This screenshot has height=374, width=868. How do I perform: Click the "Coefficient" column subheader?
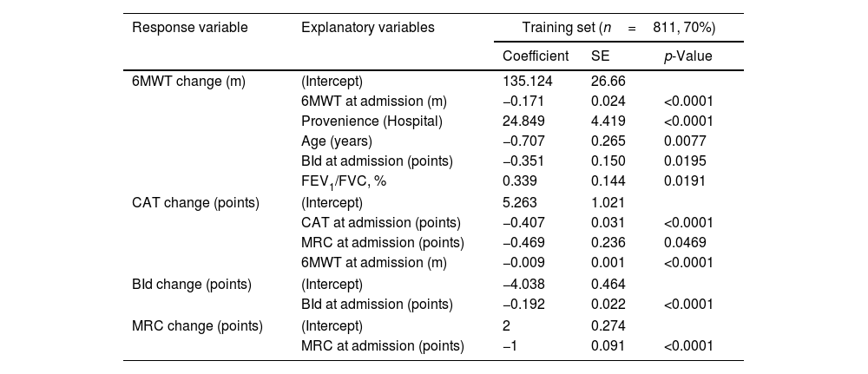pyautogui.click(x=536, y=56)
